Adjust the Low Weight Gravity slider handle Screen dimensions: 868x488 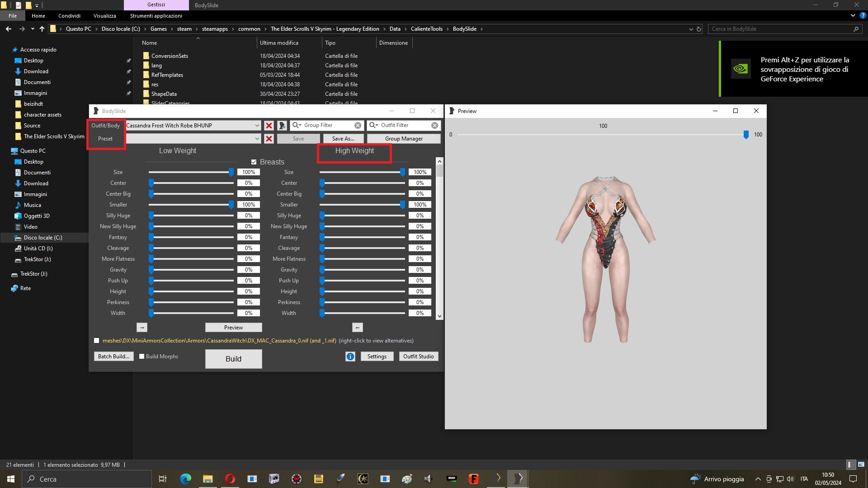tap(151, 270)
